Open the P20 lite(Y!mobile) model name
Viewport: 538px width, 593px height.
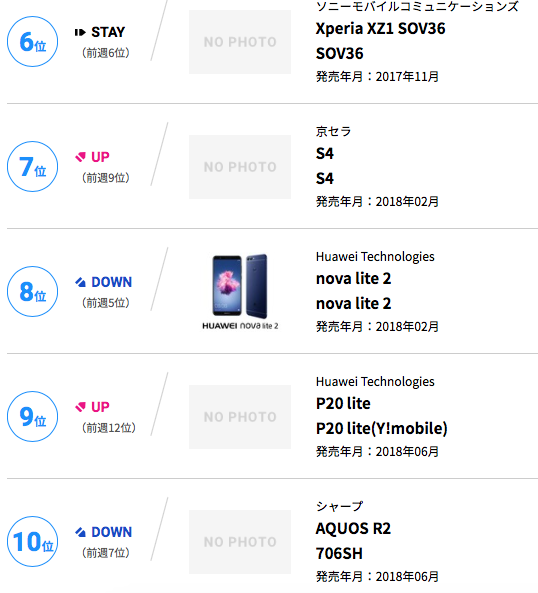pos(381,428)
